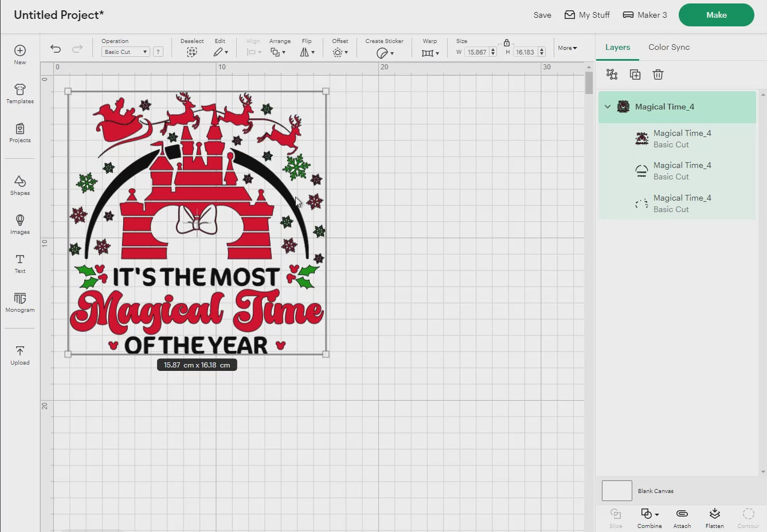Click the canvas vertical scrollbar
Image resolution: width=767 pixels, height=532 pixels.
click(x=589, y=84)
